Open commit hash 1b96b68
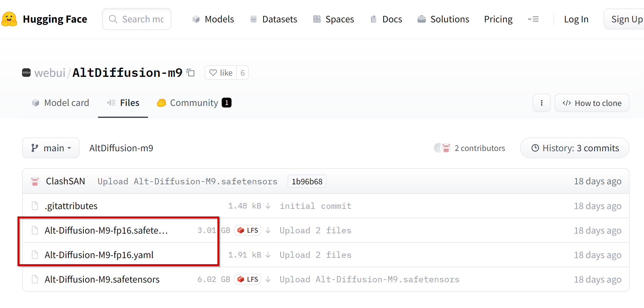 (x=307, y=181)
